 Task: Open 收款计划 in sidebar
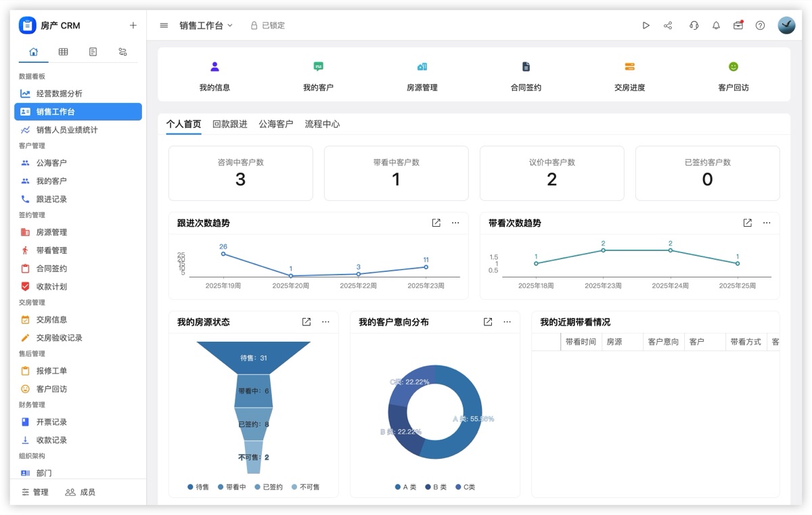tap(78, 286)
